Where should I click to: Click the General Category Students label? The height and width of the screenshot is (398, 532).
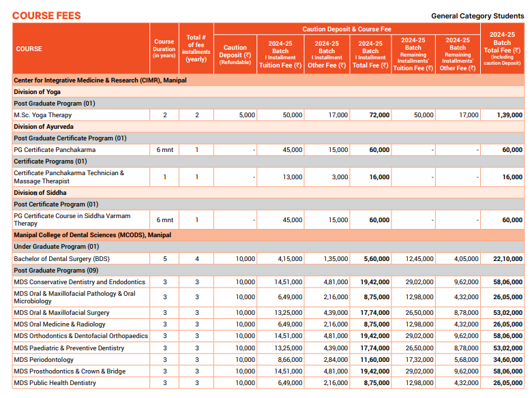point(477,16)
